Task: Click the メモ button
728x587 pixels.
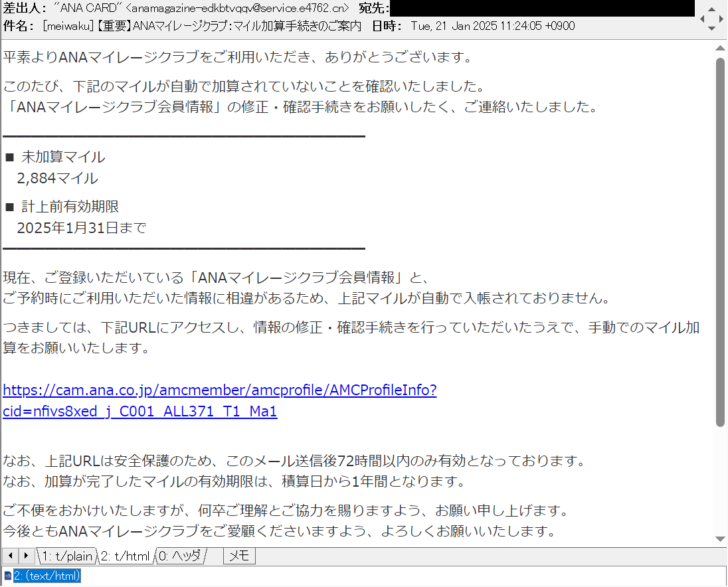Action: click(x=239, y=556)
